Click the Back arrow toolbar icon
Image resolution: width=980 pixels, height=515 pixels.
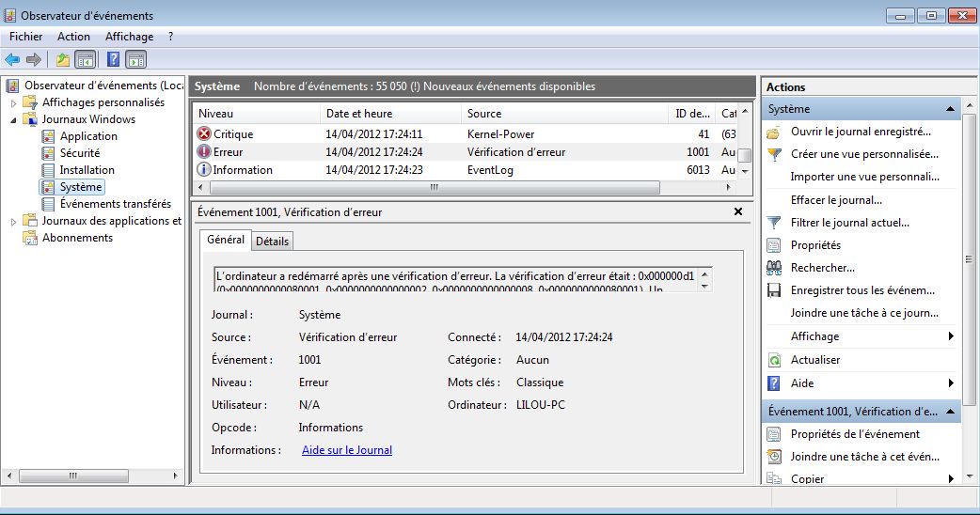click(12, 60)
